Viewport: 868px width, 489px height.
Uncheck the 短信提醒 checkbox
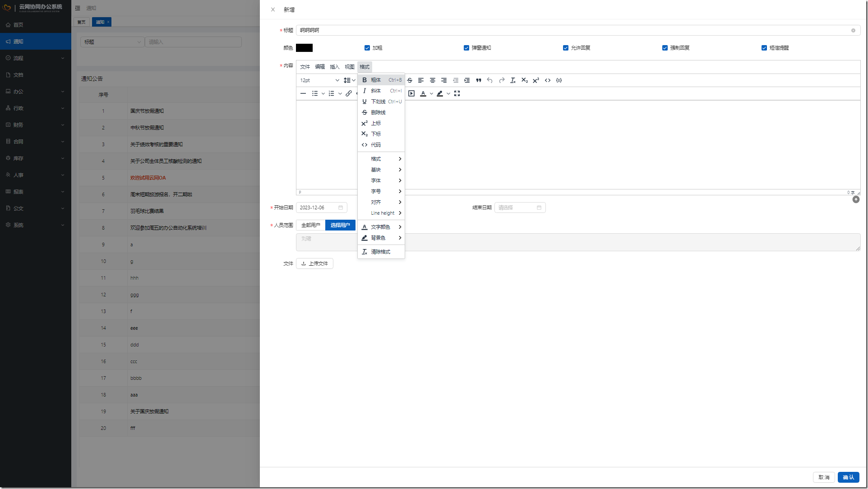tap(764, 48)
